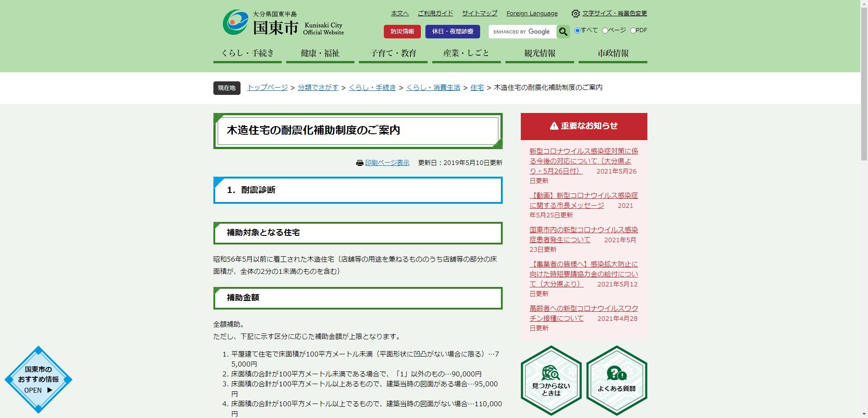Select the ページ search radio button
The image size is (868, 418).
coord(604,30)
